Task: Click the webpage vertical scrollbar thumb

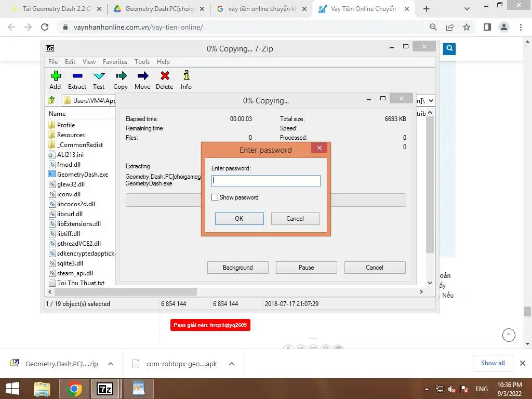Action: [527, 311]
